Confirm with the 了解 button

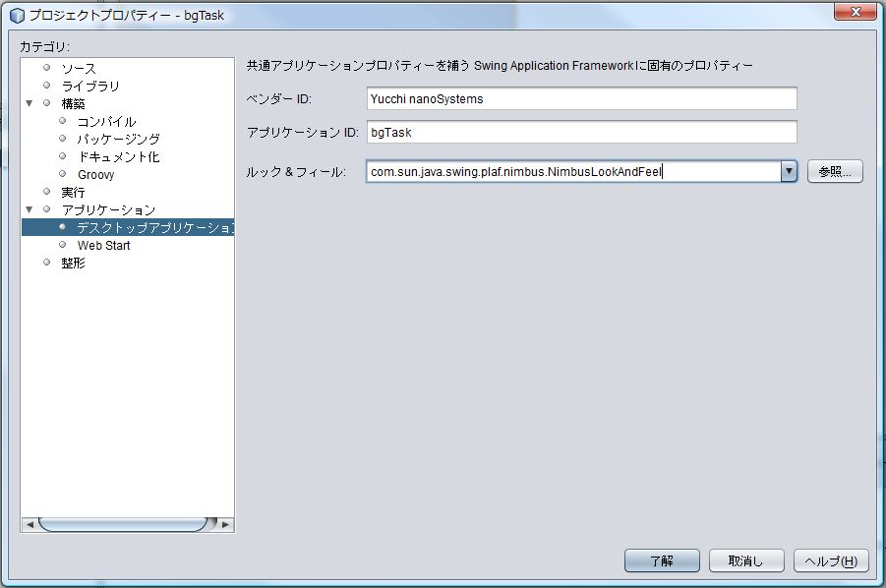click(662, 560)
